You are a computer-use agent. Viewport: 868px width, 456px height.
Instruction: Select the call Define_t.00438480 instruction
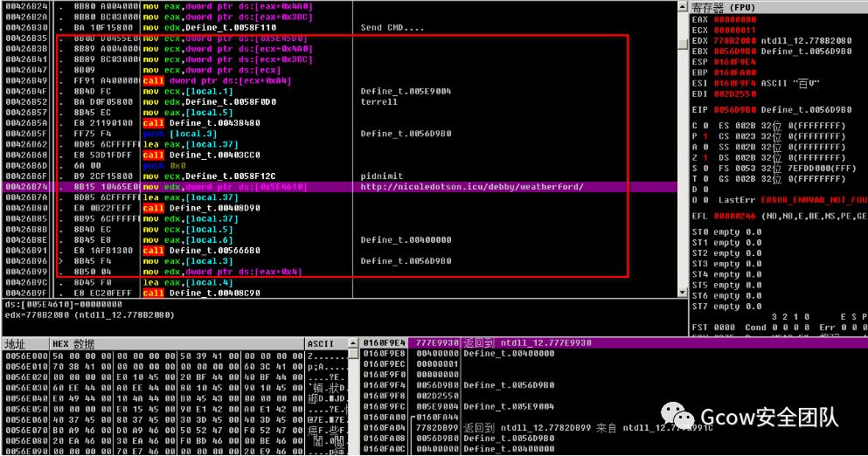(202, 123)
